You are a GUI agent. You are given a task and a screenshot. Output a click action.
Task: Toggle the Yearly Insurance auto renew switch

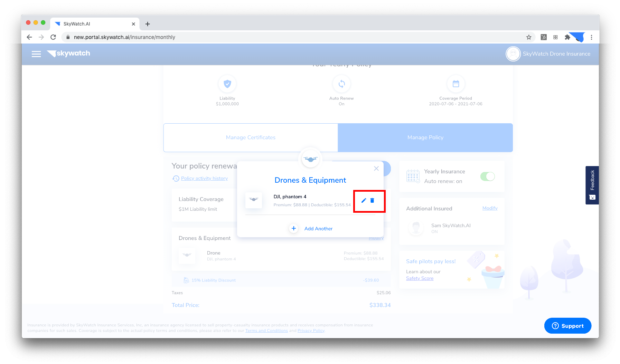(488, 176)
